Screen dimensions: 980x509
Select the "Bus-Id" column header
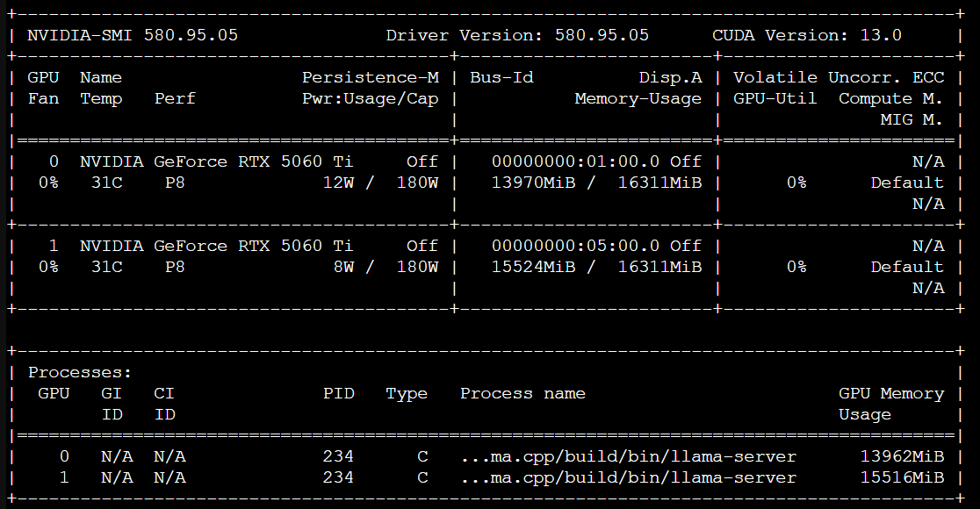pyautogui.click(x=502, y=77)
